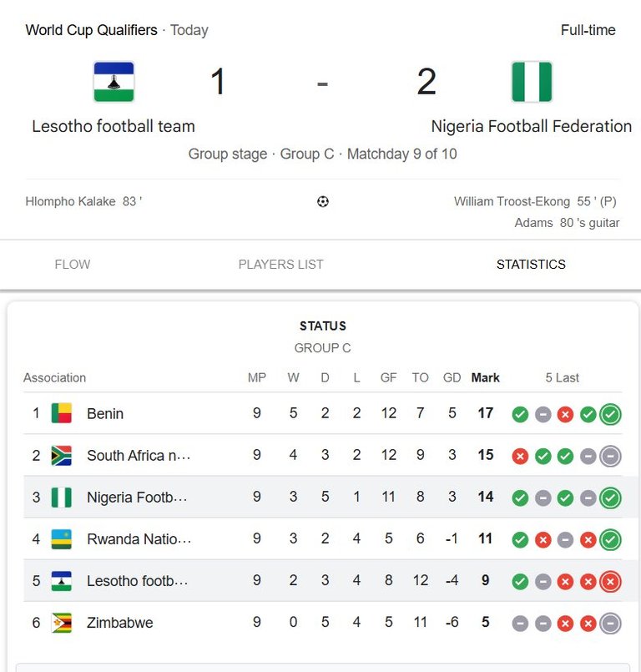
Task: Click scorer William Troost-Ekong's name
Action: point(512,201)
